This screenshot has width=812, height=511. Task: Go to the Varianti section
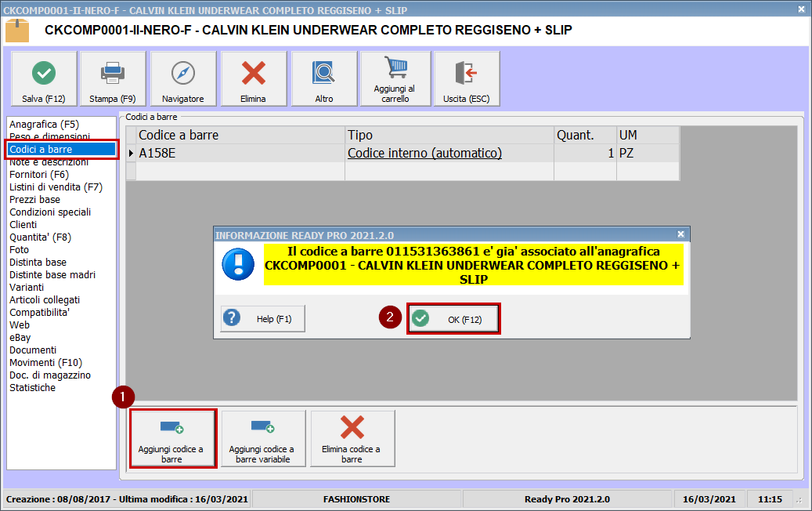click(x=27, y=287)
